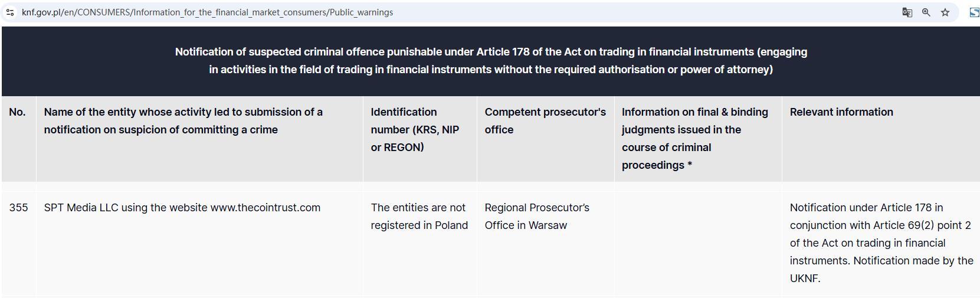Click the "Name of the entity" column header

click(x=183, y=121)
